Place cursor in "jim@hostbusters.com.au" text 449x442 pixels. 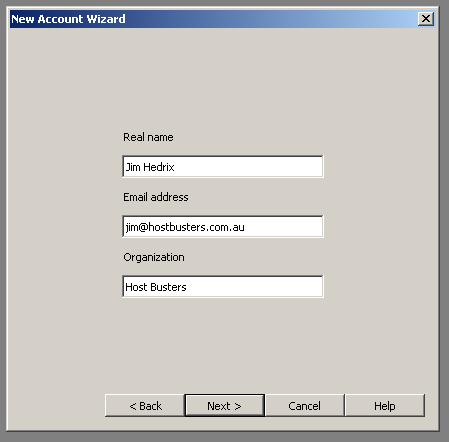185,227
